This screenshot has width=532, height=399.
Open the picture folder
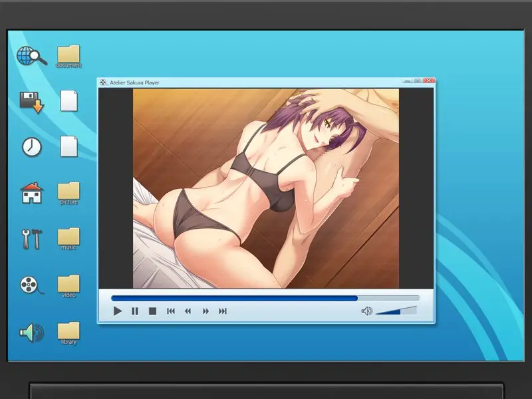tap(68, 194)
